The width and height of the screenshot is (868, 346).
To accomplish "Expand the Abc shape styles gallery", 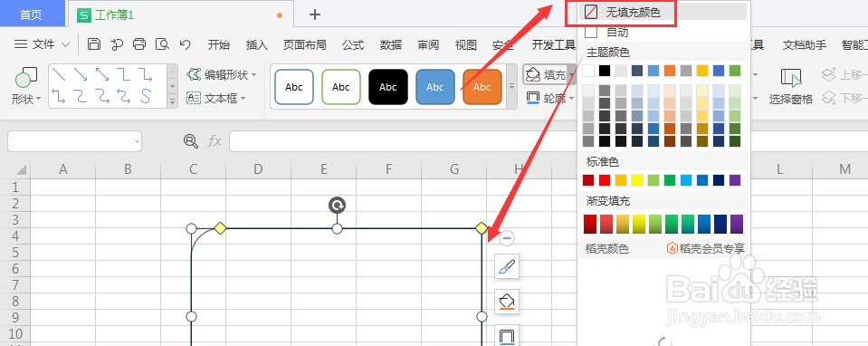I will 511,86.
